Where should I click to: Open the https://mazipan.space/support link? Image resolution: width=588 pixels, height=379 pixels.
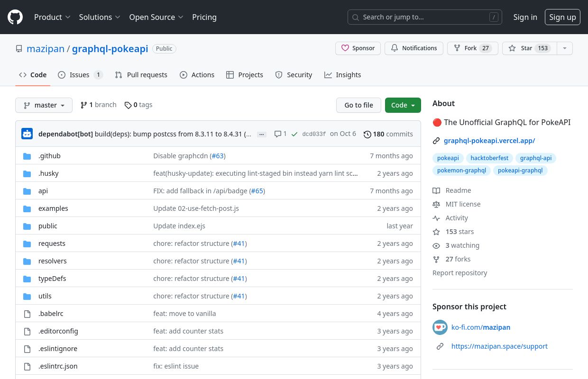(499, 346)
